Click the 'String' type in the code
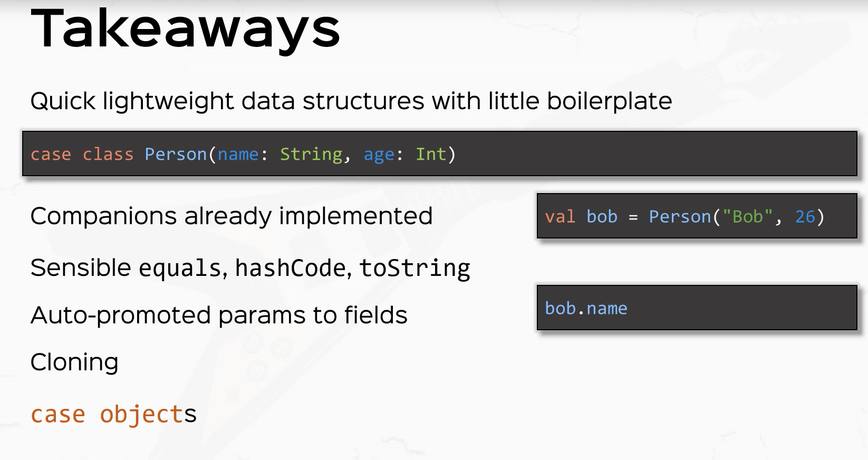The width and height of the screenshot is (868, 460). (x=311, y=154)
